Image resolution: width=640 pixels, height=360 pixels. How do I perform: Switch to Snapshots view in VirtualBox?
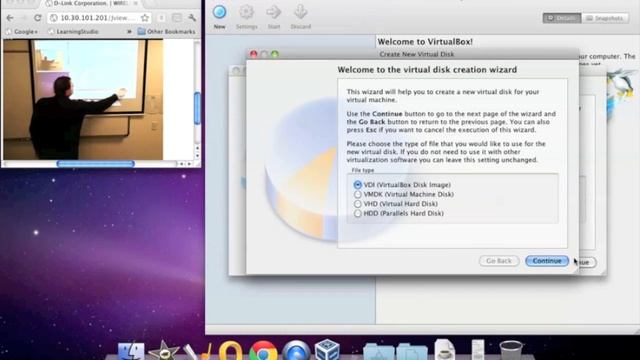tap(605, 18)
